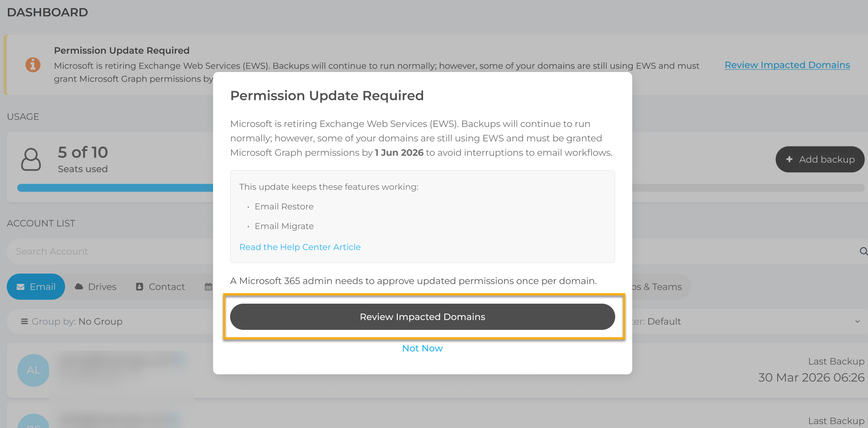Focus the Search Account field
The width and height of the screenshot is (868, 428).
pyautogui.click(x=109, y=251)
